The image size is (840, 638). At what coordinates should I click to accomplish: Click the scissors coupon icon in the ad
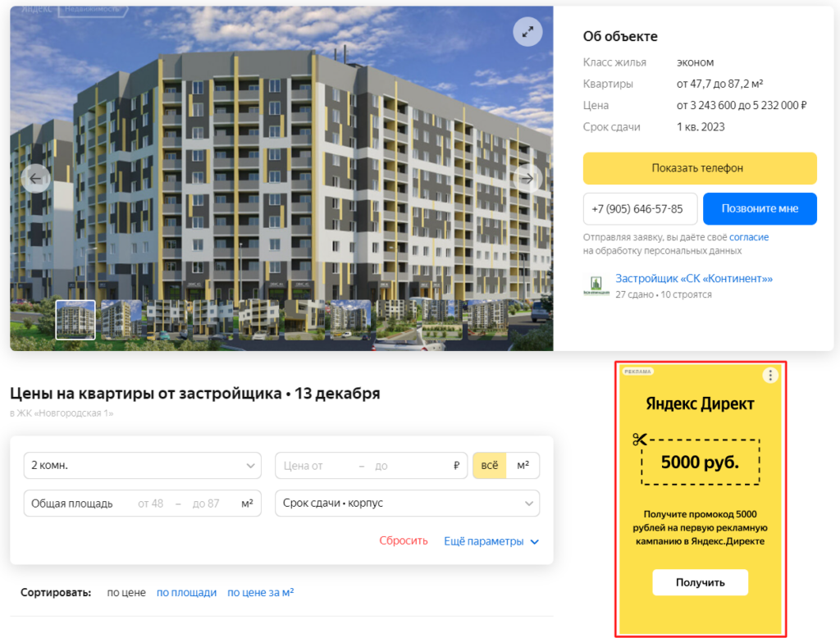(x=639, y=440)
